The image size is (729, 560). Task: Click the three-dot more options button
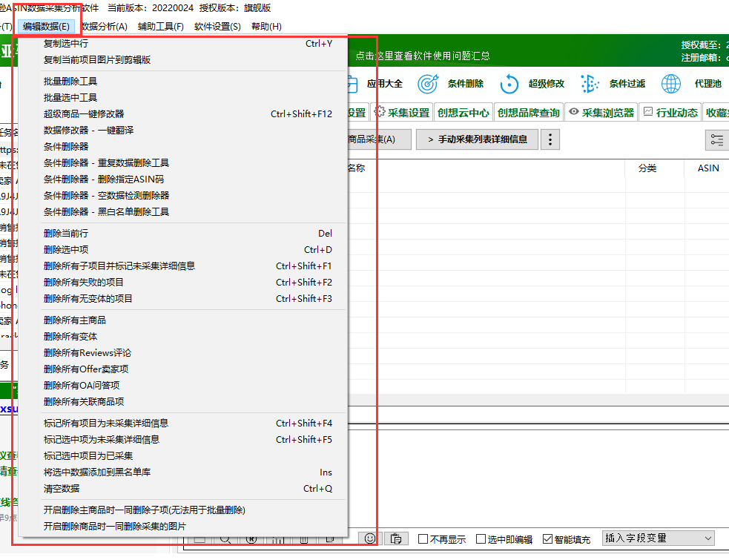tap(550, 139)
